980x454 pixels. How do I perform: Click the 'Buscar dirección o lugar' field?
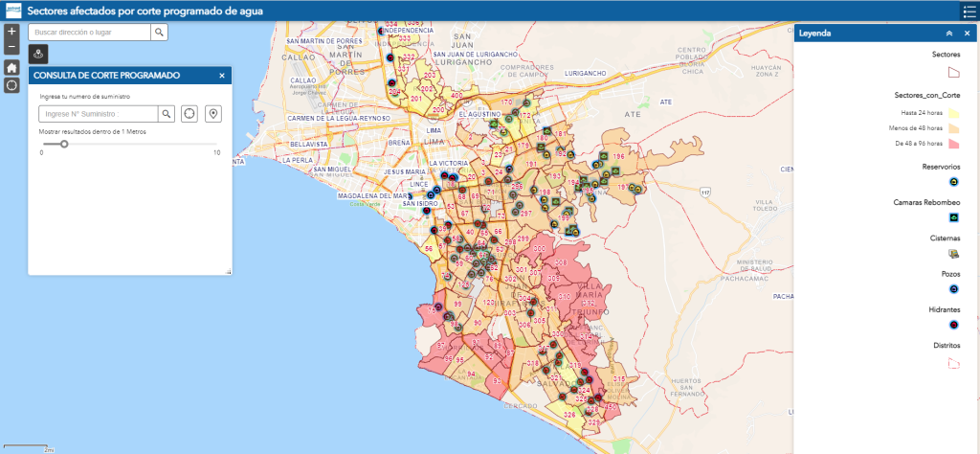[x=89, y=32]
